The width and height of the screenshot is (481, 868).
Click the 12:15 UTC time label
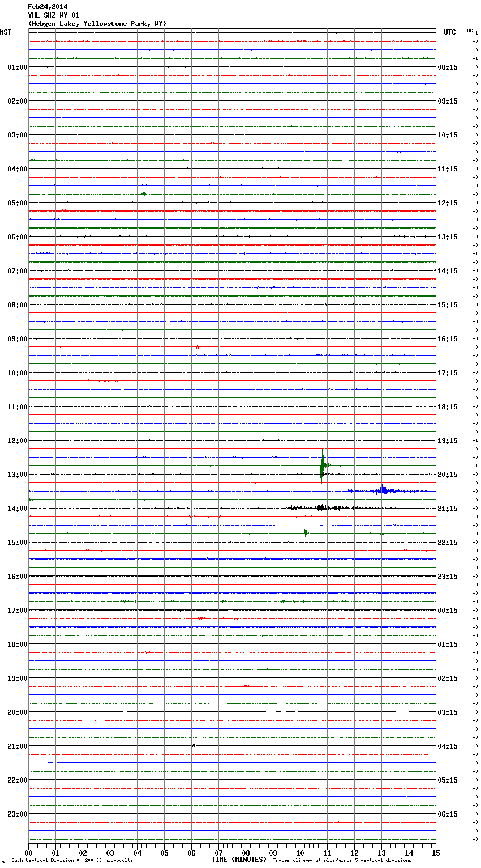pyautogui.click(x=448, y=203)
